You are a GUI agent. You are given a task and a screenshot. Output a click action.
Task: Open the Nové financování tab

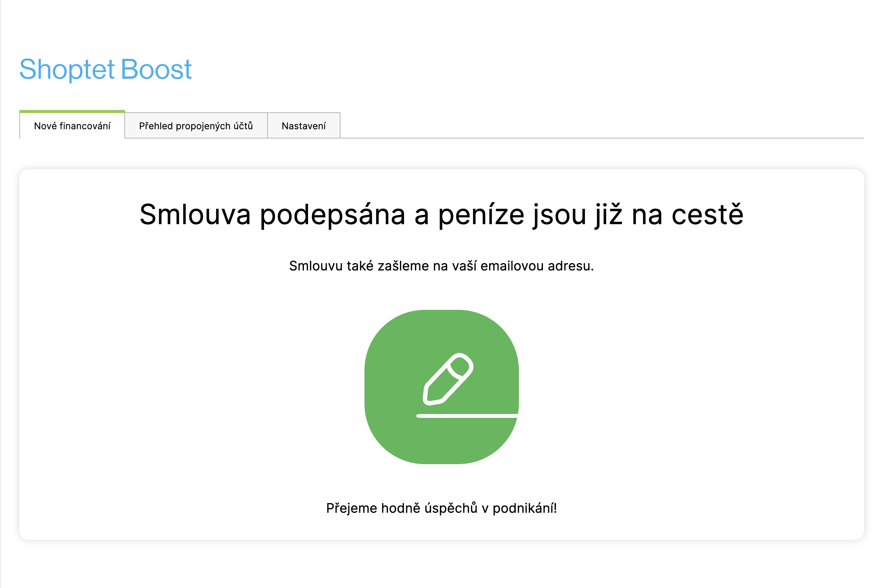pyautogui.click(x=72, y=125)
